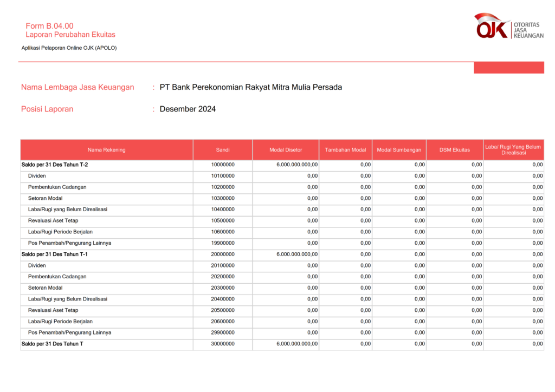
Task: Click Sandi code 10500000
Action: coord(223,220)
